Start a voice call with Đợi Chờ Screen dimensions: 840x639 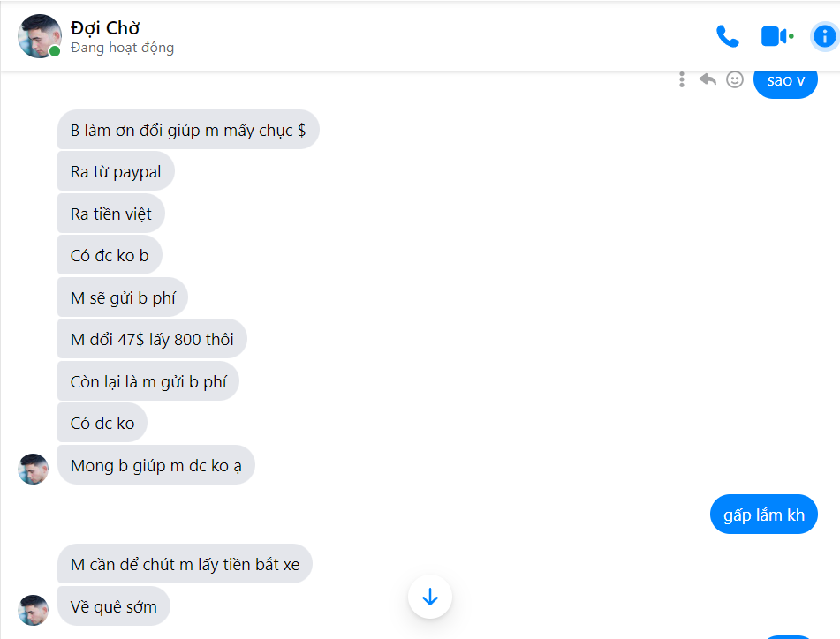tap(727, 36)
